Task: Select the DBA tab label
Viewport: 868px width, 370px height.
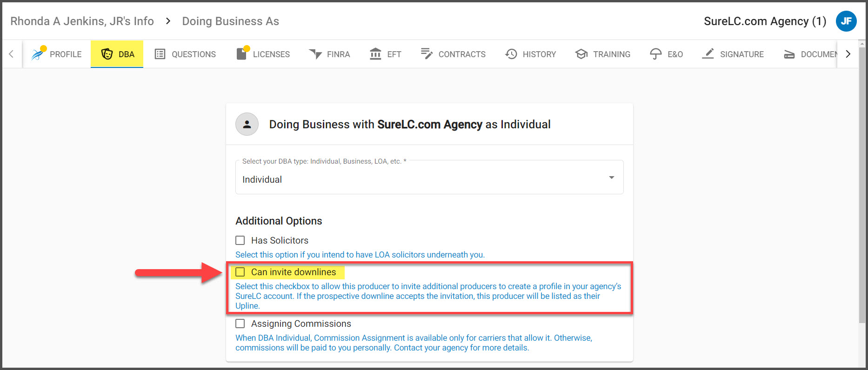Action: [127, 54]
